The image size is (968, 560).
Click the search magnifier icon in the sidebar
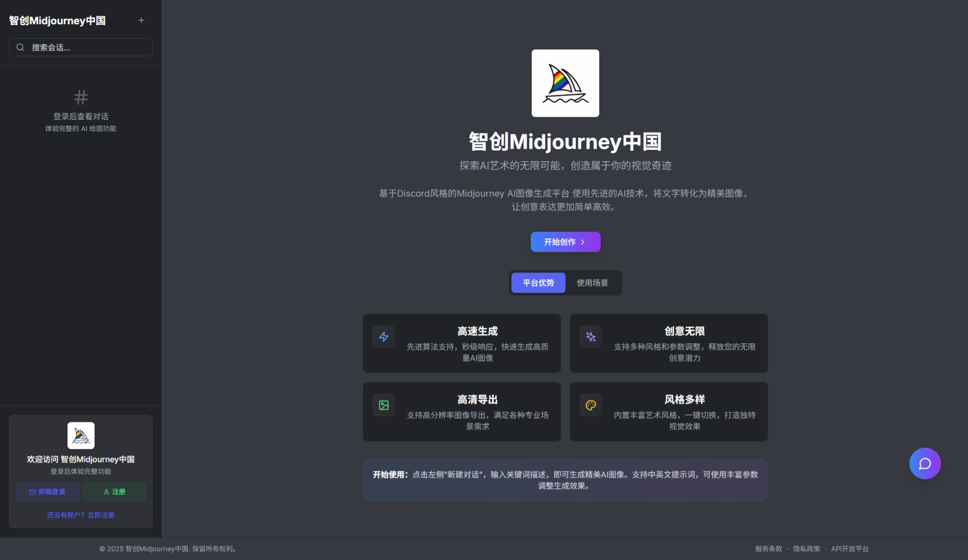coord(20,47)
